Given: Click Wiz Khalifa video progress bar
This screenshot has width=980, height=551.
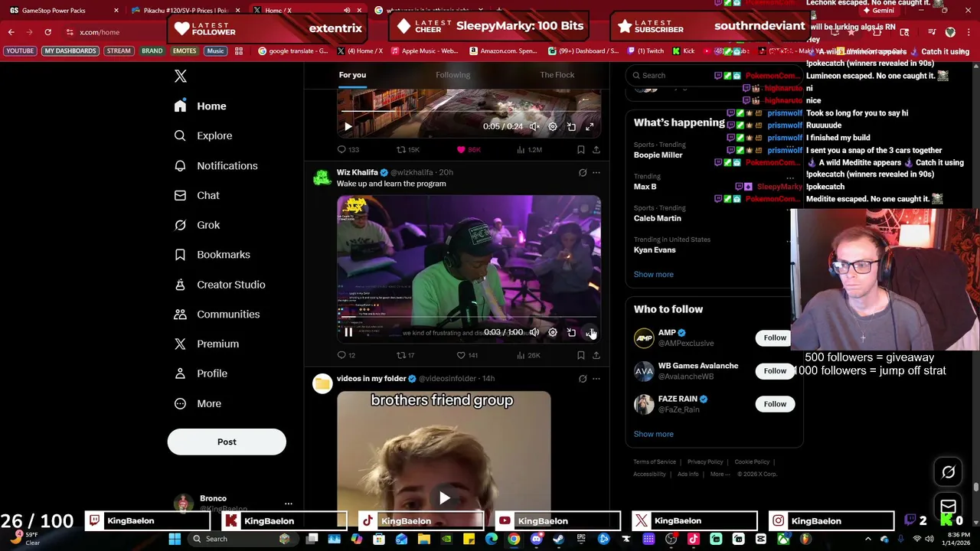Looking at the screenshot, I should 469,316.
